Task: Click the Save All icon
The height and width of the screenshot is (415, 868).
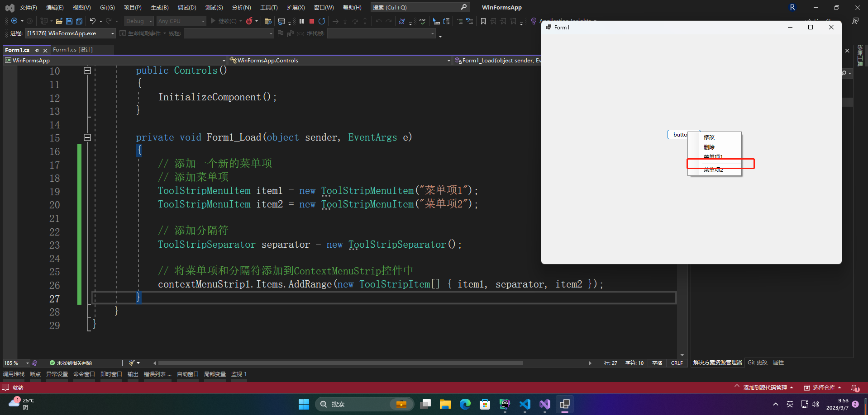Action: [79, 21]
